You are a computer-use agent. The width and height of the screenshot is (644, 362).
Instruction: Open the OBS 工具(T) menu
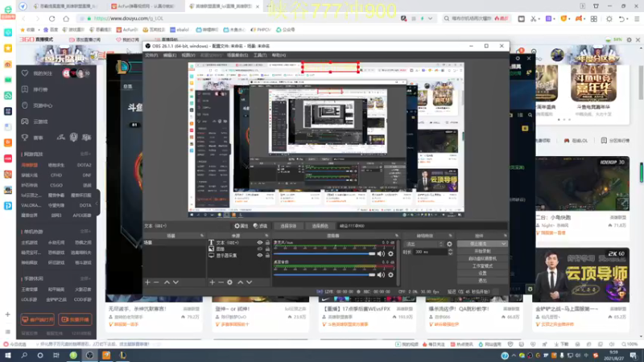[x=260, y=55]
